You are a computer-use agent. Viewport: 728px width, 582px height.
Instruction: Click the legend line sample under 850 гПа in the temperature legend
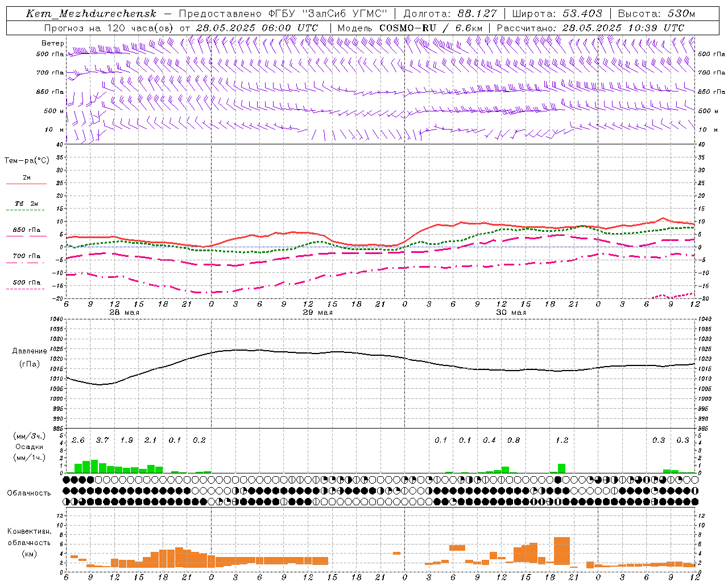click(x=25, y=236)
